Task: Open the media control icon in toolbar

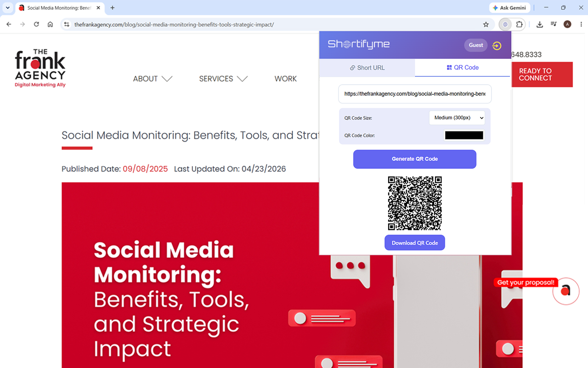Action: [x=554, y=24]
